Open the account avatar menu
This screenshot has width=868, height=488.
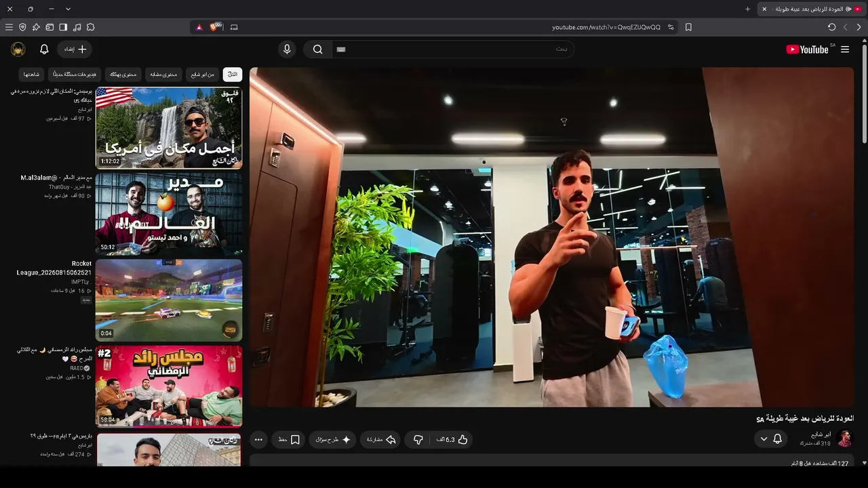(18, 49)
